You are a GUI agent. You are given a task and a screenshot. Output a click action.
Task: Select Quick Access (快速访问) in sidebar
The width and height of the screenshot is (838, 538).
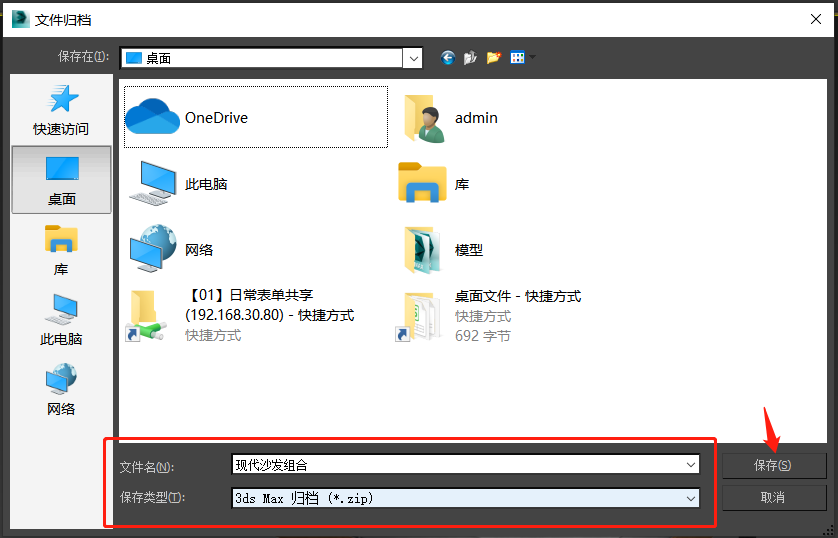tap(61, 108)
